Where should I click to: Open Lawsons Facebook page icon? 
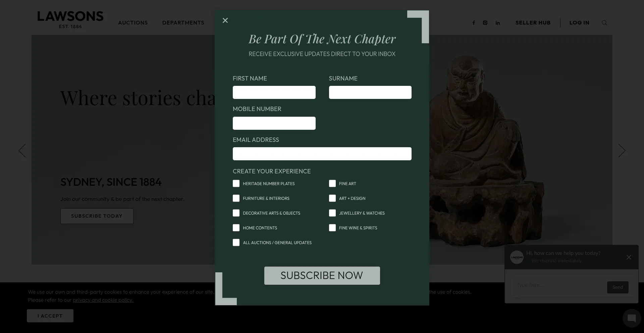tap(474, 23)
